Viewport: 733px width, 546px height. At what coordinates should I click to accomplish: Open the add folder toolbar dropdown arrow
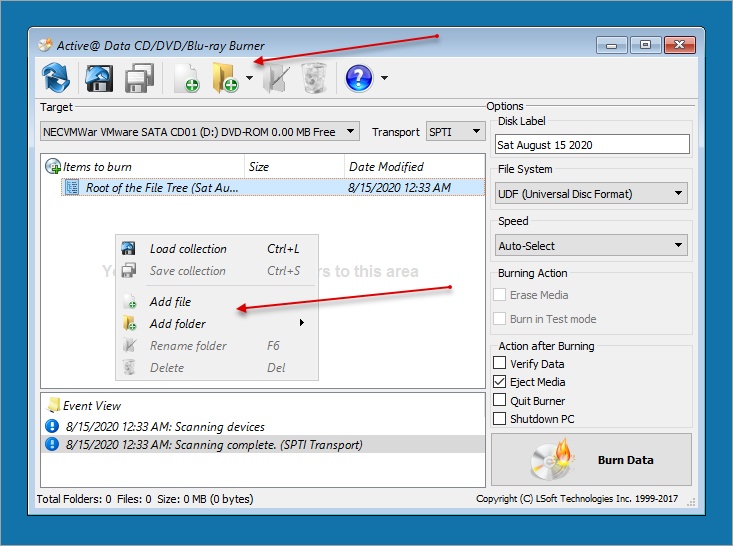[249, 78]
